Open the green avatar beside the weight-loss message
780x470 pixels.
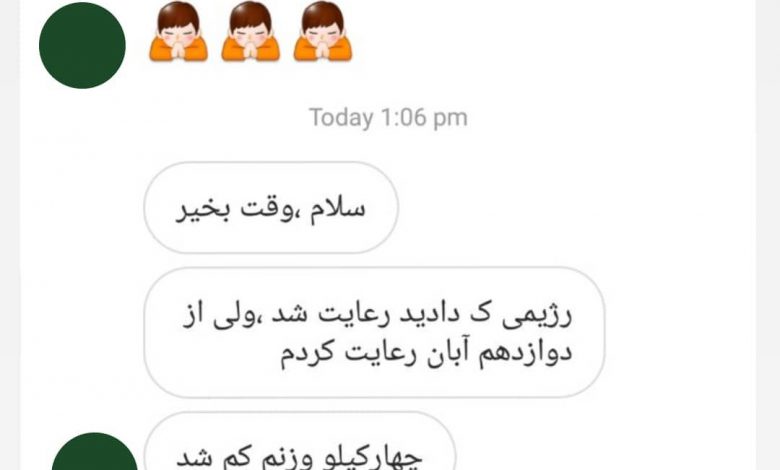coord(95,451)
